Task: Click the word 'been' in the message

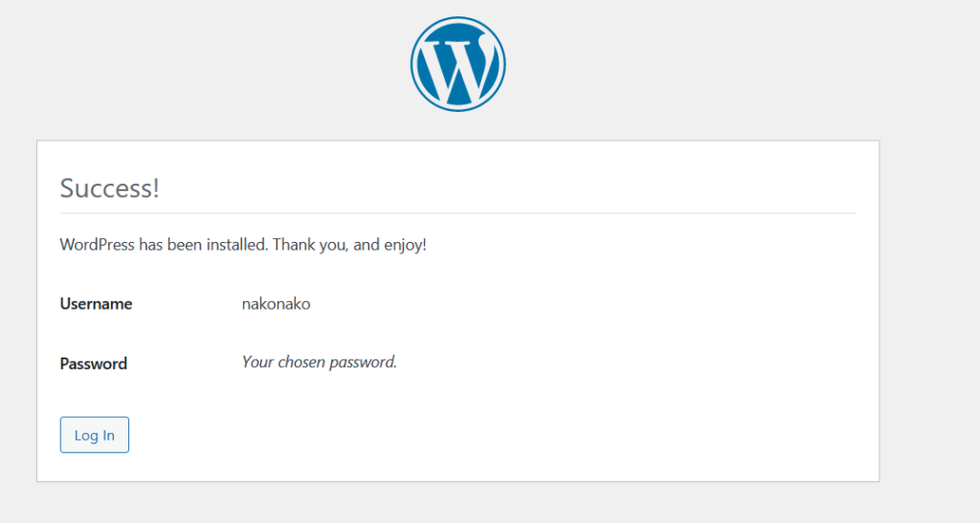Action: pos(186,245)
